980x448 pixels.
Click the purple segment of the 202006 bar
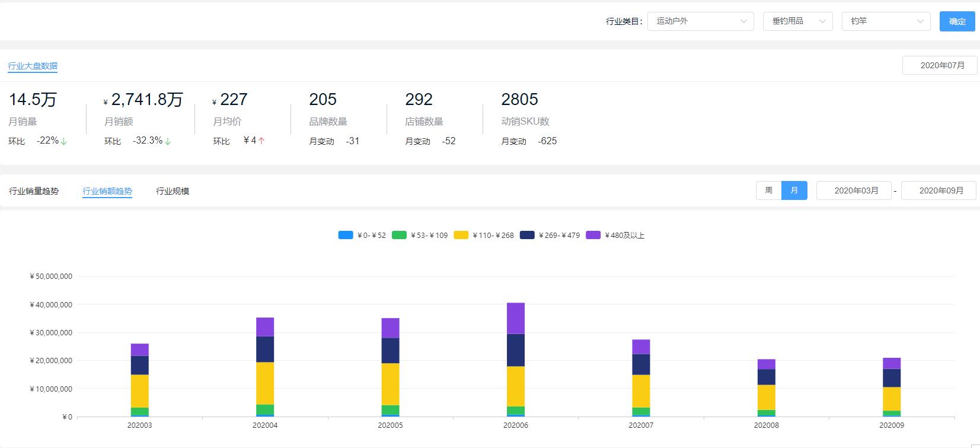[x=516, y=318]
